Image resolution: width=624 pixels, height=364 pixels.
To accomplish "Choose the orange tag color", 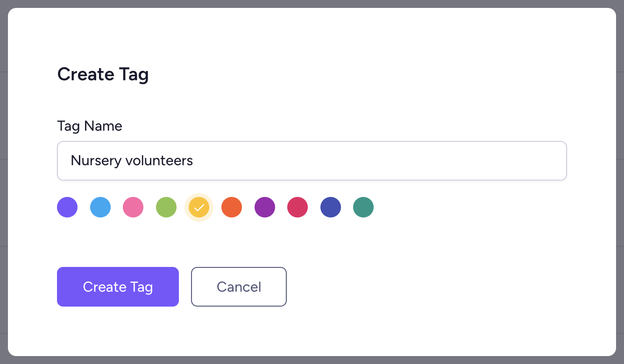I will (232, 207).
